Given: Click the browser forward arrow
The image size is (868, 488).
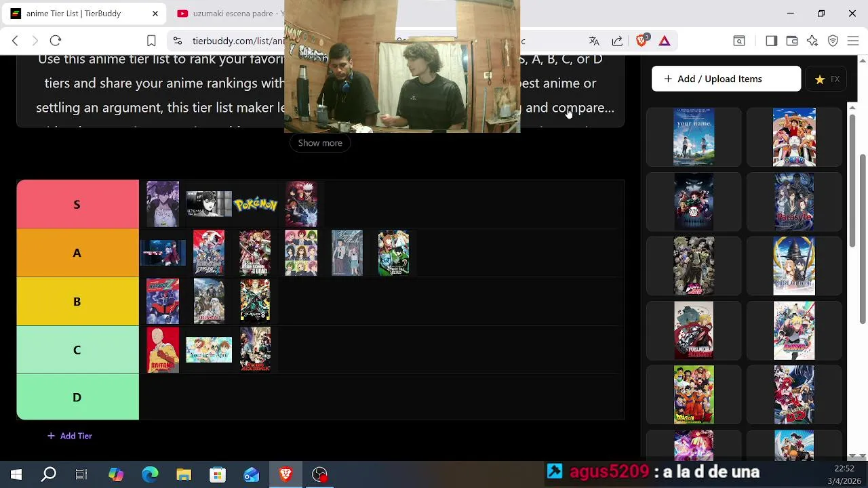Looking at the screenshot, I should (35, 41).
